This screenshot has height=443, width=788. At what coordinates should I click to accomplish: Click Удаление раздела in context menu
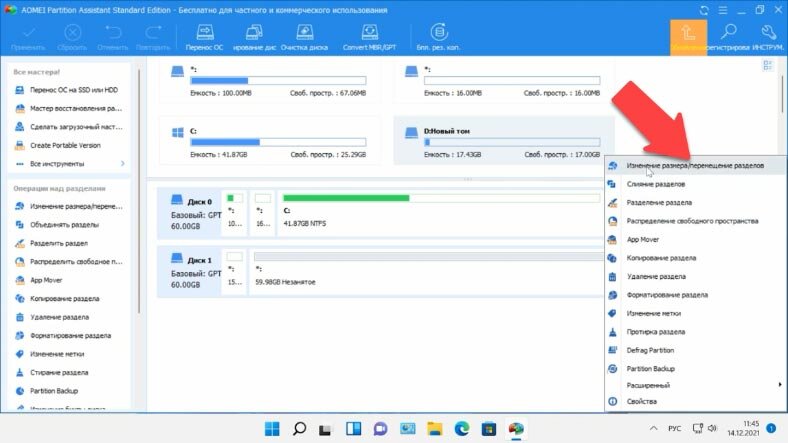click(x=696, y=277)
